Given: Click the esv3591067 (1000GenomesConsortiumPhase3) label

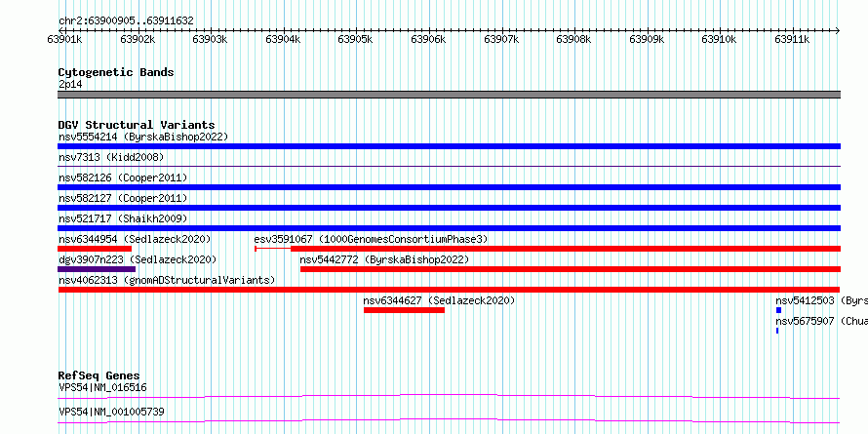Looking at the screenshot, I should coord(371,239).
